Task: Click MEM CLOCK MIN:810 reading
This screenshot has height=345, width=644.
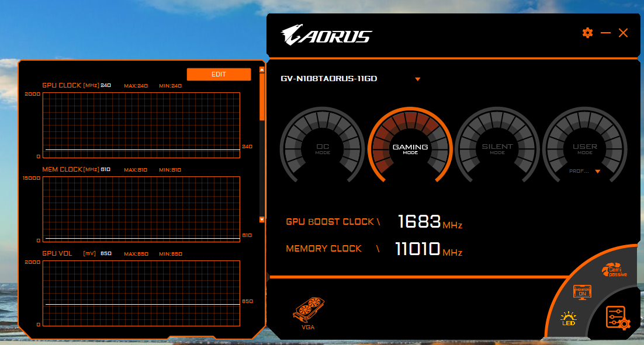Action: [x=170, y=170]
